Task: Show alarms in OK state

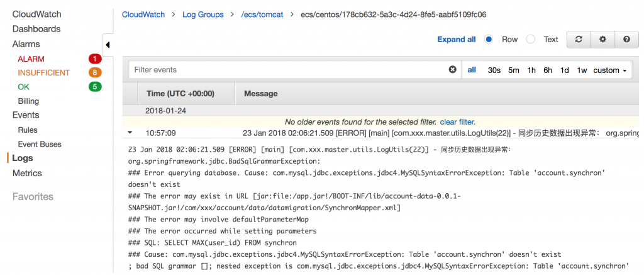Action: [x=23, y=87]
